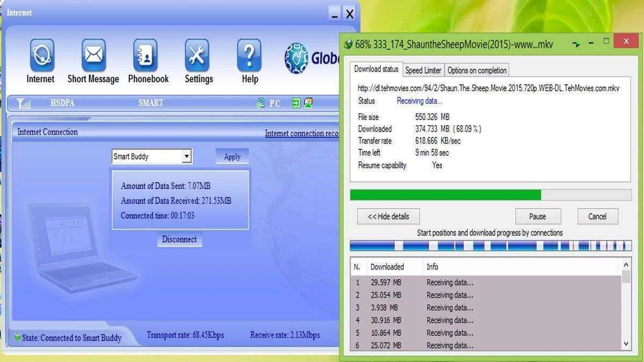The width and height of the screenshot is (644, 362).
Task: Click the green download progress bar
Action: 491,195
